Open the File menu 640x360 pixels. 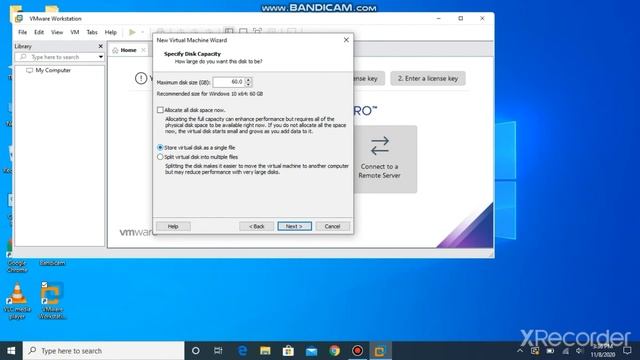pyautogui.click(x=22, y=32)
